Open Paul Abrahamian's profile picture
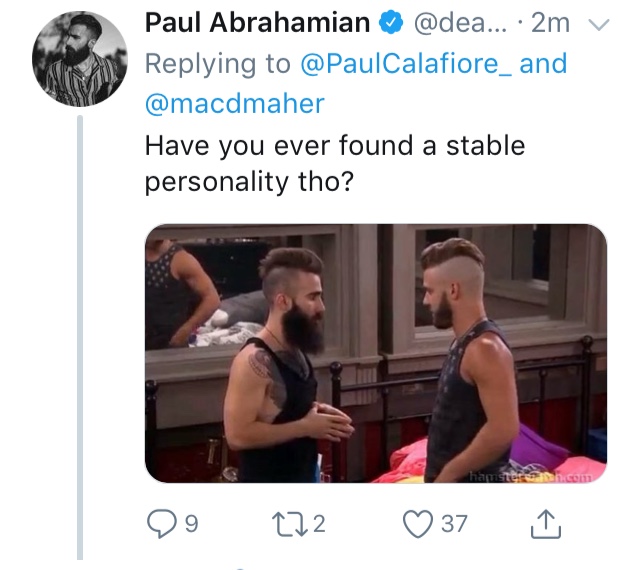 [80, 59]
